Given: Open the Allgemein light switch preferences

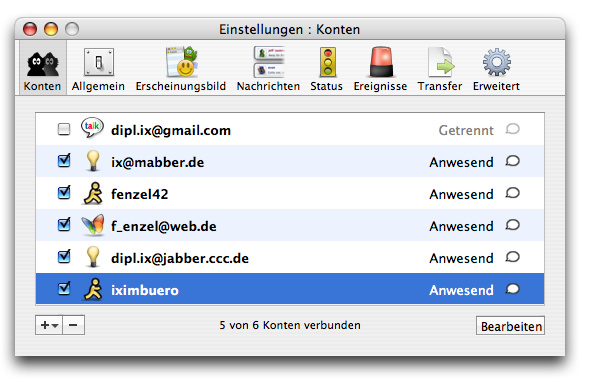Looking at the screenshot, I should 98,69.
